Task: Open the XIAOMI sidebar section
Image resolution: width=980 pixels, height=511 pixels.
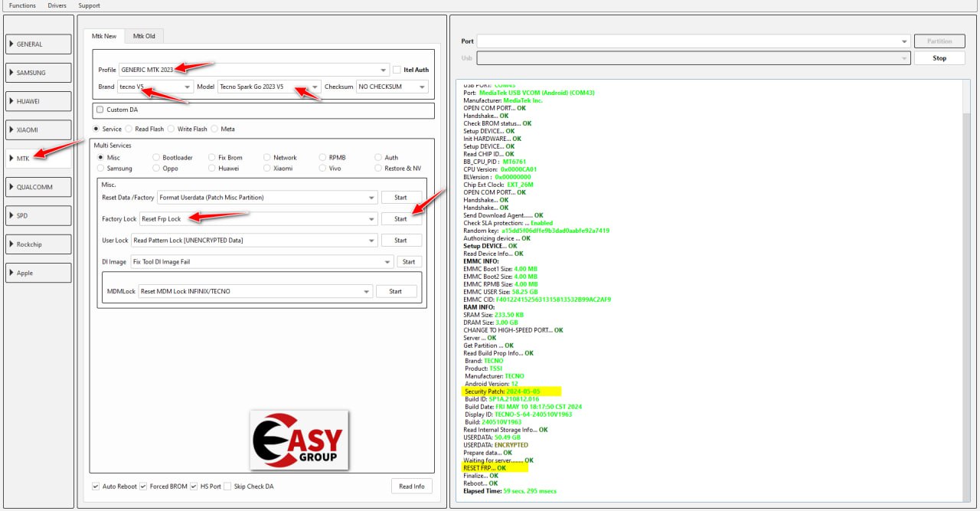Action: coord(39,129)
